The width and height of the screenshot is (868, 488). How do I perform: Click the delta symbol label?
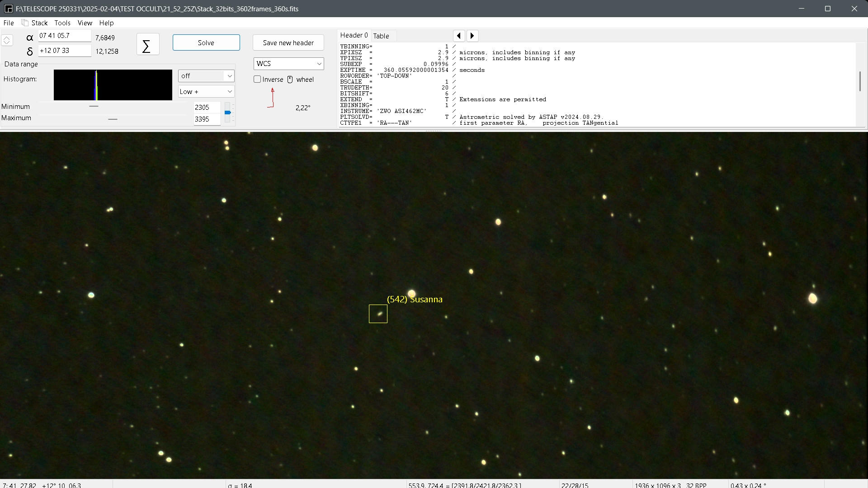tap(30, 52)
